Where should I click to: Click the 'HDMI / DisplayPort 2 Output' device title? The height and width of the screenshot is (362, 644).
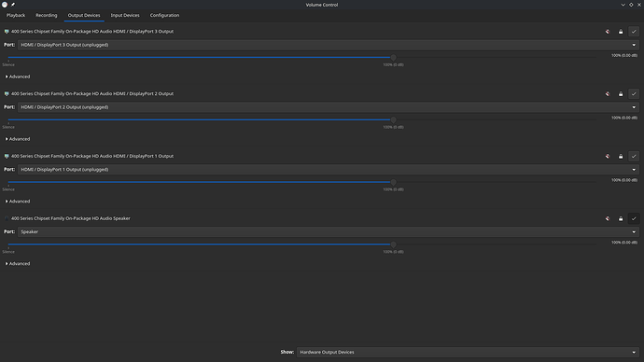[92, 93]
